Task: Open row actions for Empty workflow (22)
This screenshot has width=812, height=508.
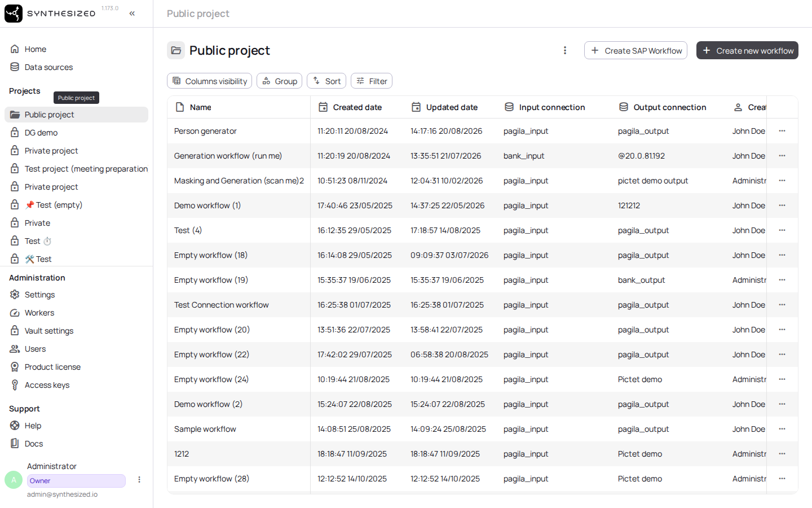Action: [x=782, y=354]
